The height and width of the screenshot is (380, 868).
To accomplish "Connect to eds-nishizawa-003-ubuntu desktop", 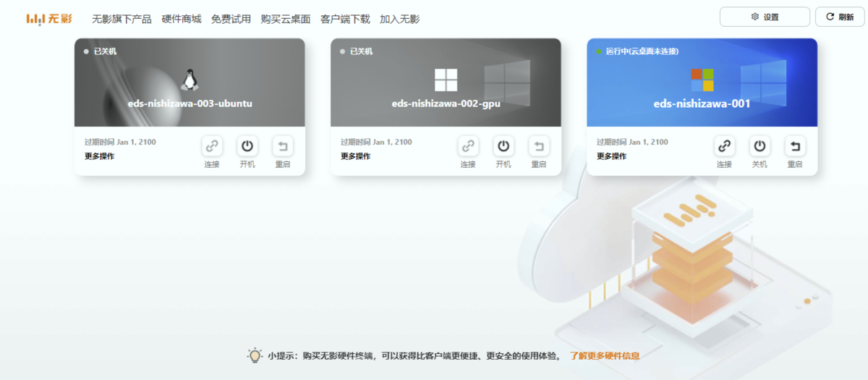I will click(212, 146).
